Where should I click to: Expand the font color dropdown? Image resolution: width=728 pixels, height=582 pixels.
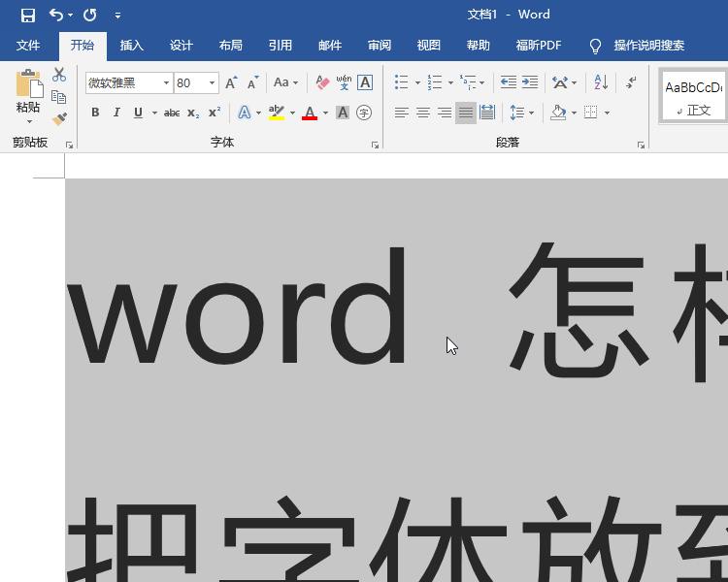325,113
